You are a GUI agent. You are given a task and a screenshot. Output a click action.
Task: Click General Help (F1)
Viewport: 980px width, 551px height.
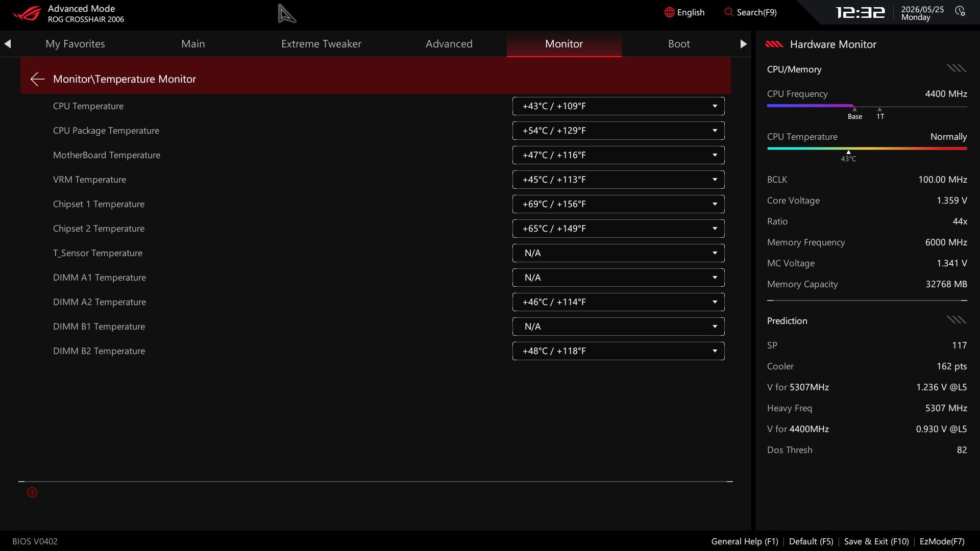point(745,541)
